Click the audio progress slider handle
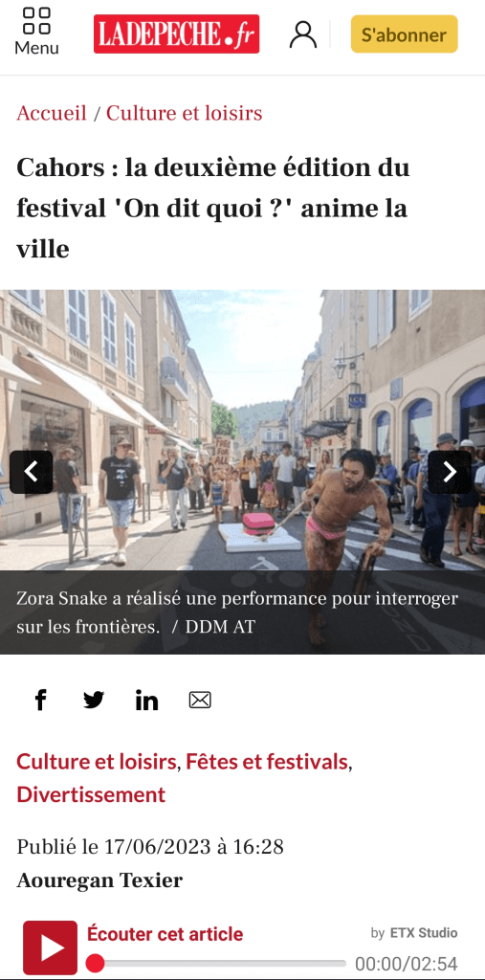Viewport: 485px width, 980px height. point(95,963)
